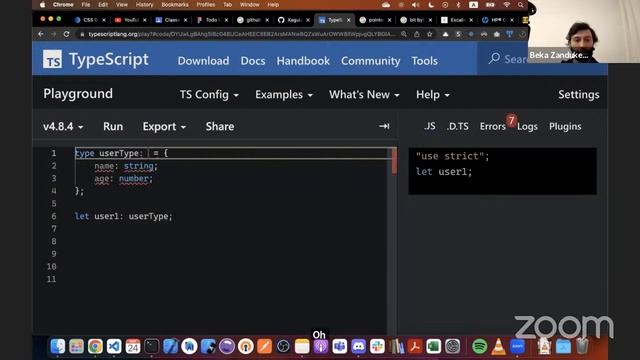The height and width of the screenshot is (360, 640).
Task: Expand the Export dropdown
Action: coord(164,127)
